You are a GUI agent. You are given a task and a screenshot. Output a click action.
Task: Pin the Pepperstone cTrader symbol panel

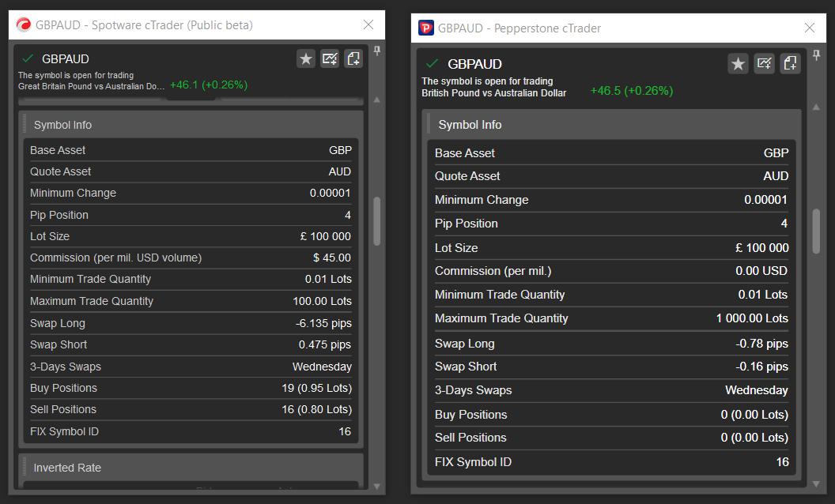point(816,55)
